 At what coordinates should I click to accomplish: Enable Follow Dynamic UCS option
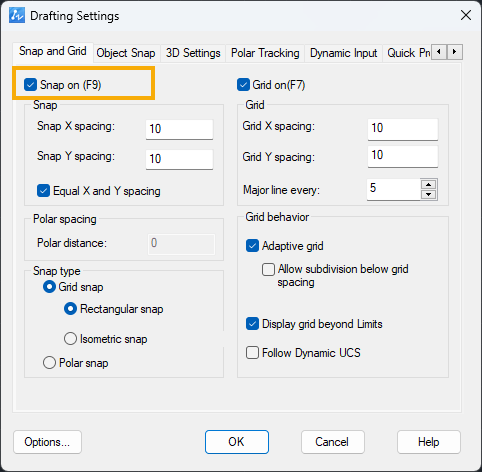pyautogui.click(x=252, y=353)
